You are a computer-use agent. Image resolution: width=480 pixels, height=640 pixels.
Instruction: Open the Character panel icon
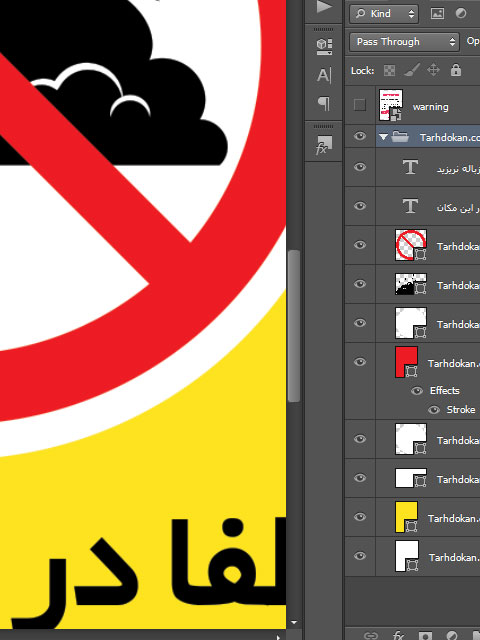coord(324,75)
